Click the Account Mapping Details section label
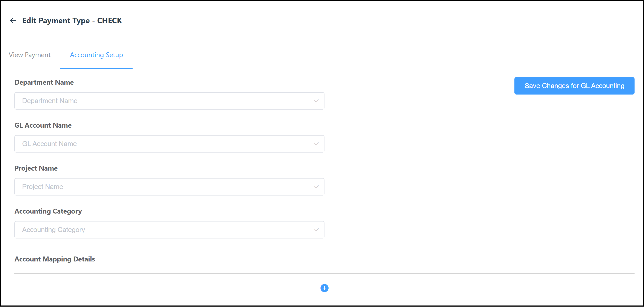This screenshot has height=307, width=644. pyautogui.click(x=55, y=259)
